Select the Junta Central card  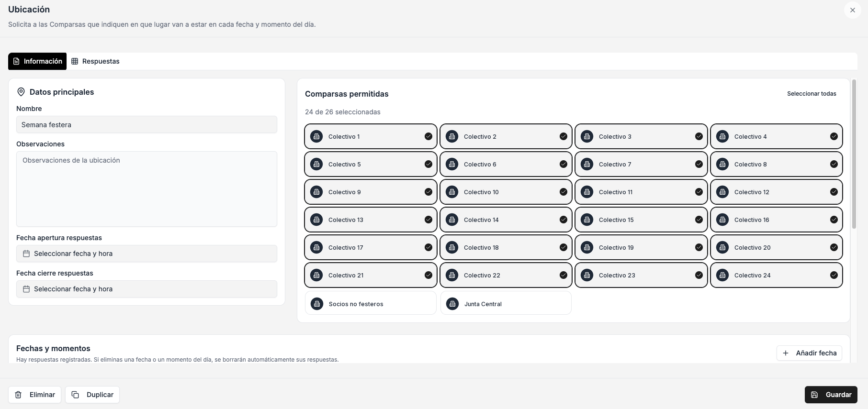(x=506, y=303)
